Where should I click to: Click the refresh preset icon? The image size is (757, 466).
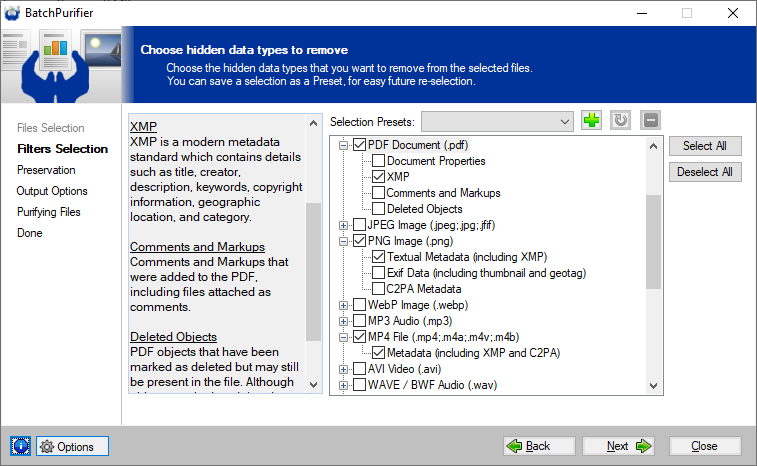pos(620,121)
